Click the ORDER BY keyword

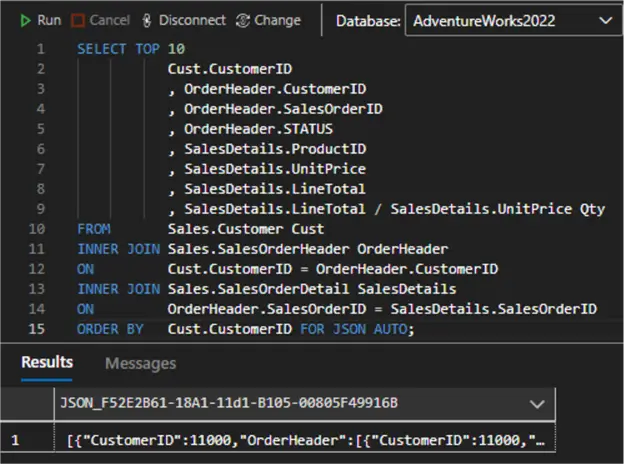110,329
